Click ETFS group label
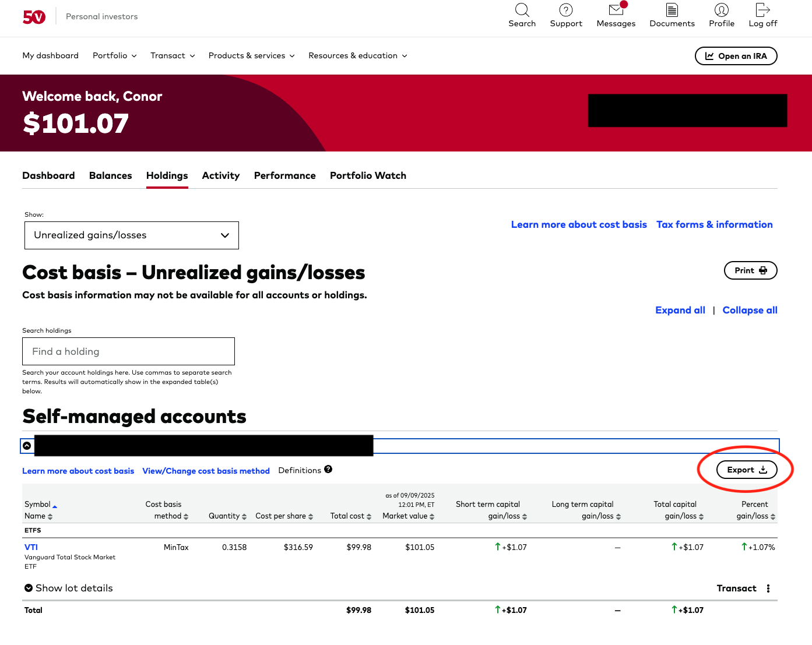 33,530
